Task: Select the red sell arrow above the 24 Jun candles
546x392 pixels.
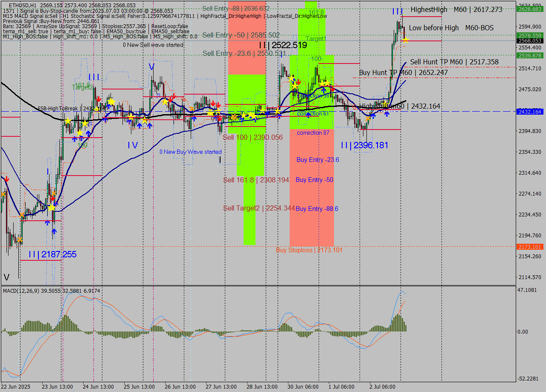Action: (99, 99)
